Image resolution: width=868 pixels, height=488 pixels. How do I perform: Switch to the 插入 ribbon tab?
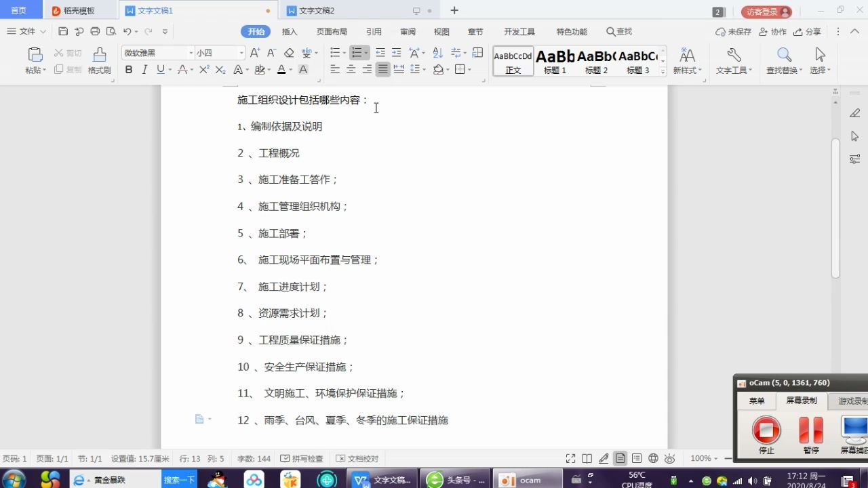point(290,31)
